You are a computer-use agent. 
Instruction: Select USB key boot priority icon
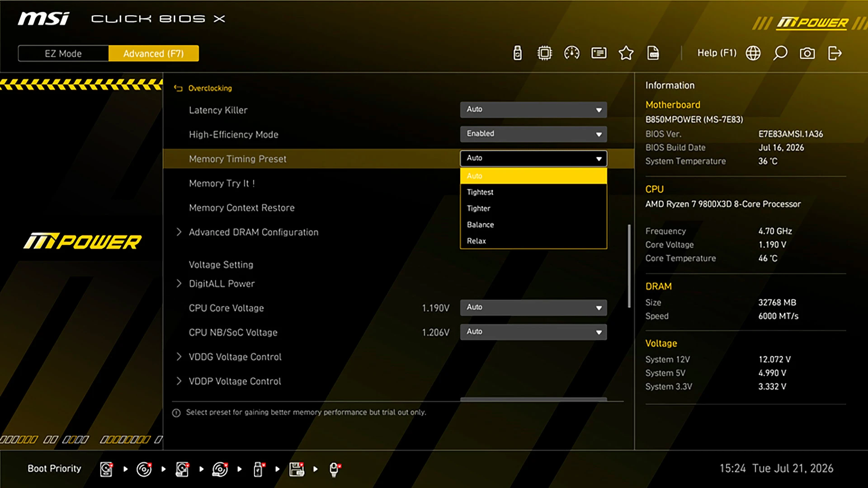coord(259,469)
